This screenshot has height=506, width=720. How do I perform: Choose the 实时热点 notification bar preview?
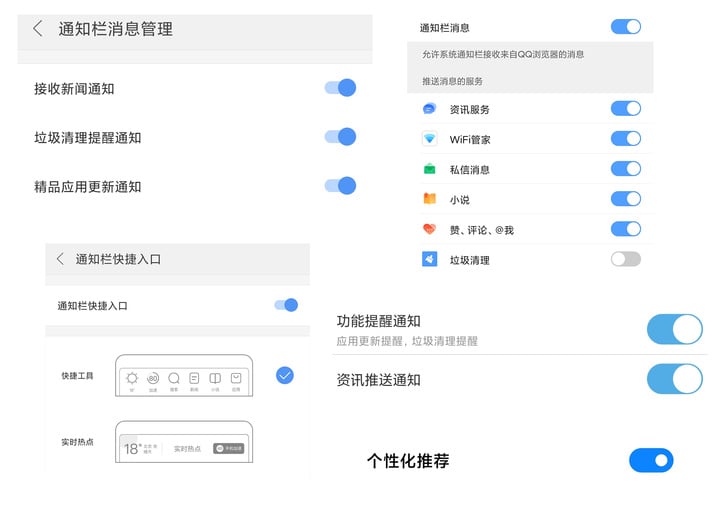184,442
